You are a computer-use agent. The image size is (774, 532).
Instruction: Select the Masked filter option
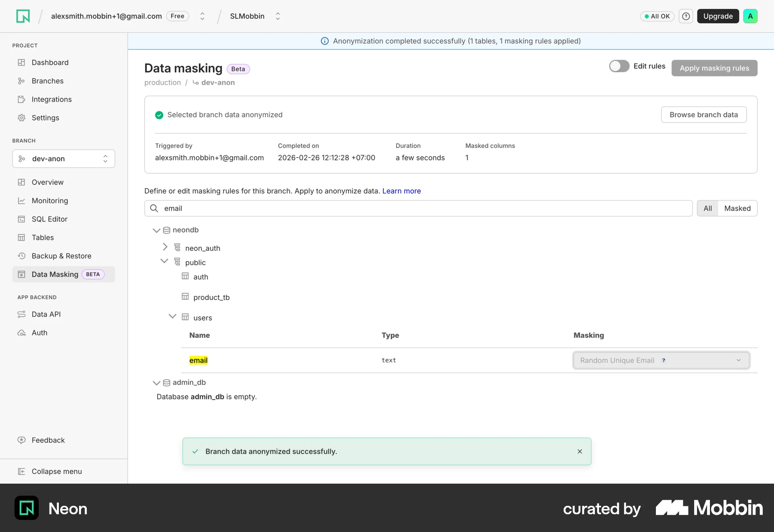737,208
